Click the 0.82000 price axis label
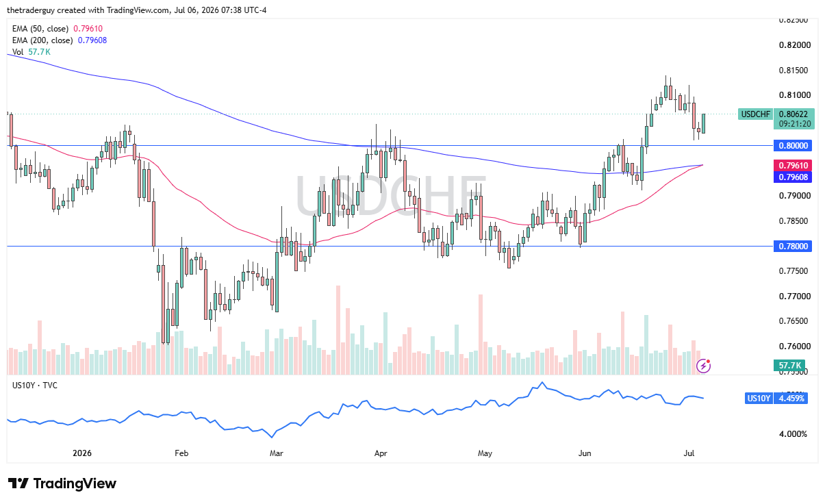This screenshot has height=504, width=825. (794, 45)
